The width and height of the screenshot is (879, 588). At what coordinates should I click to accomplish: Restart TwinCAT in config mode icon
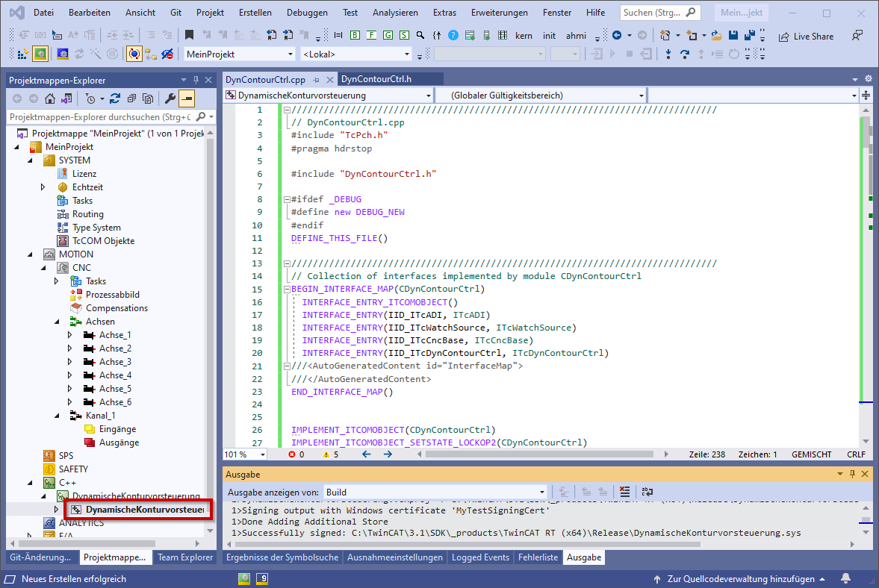tap(63, 54)
